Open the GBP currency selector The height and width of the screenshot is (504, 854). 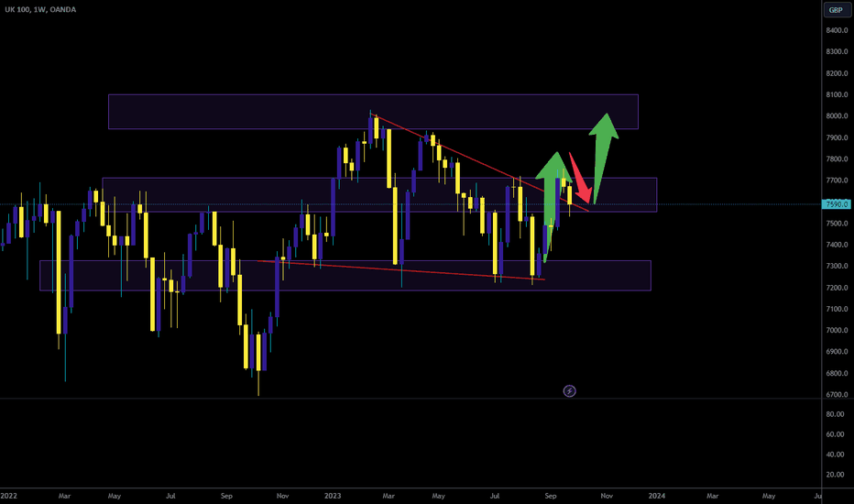(836, 10)
